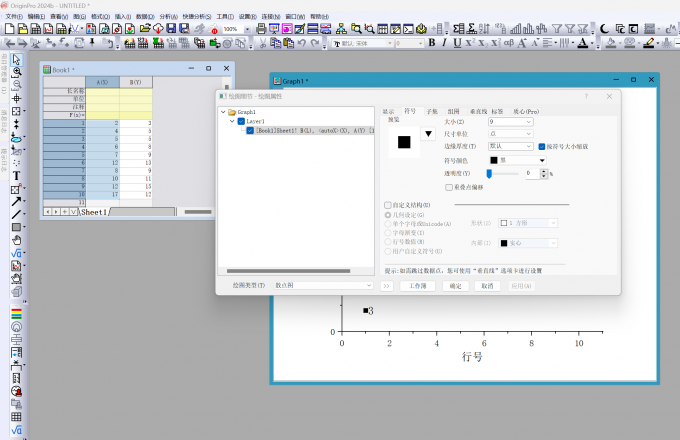Click the Save project floppy-disk icon
The height and width of the screenshot is (440, 680).
point(171,29)
